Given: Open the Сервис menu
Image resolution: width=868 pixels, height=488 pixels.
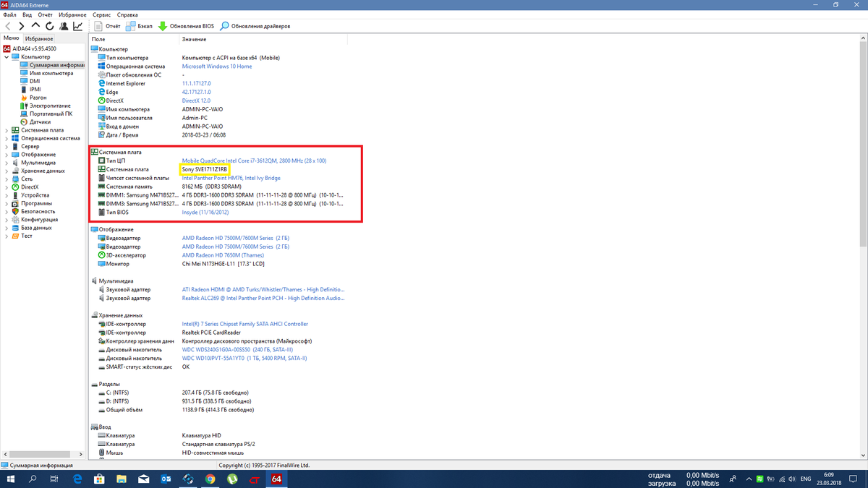Looking at the screenshot, I should (102, 14).
